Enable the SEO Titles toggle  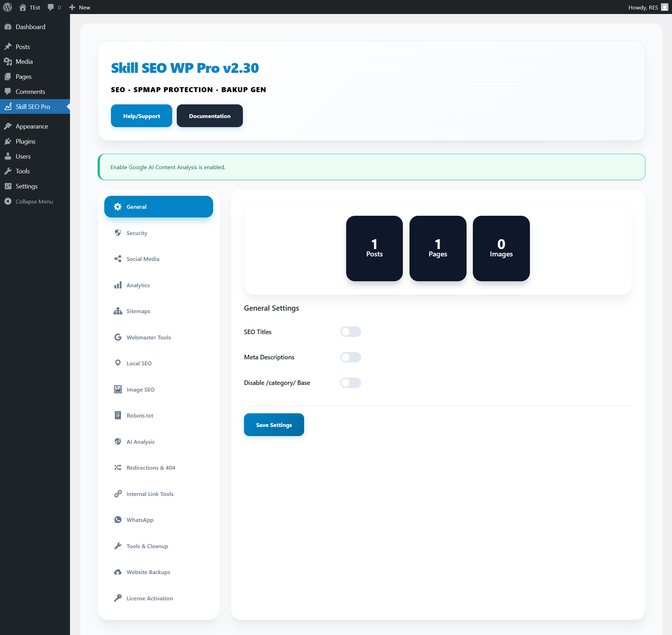point(351,332)
